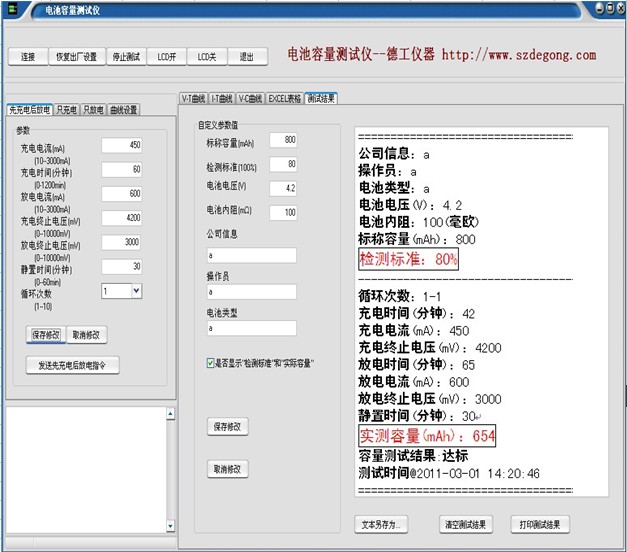The height and width of the screenshot is (552, 627).
Task: Click the 文本另存为 button
Action: click(381, 524)
